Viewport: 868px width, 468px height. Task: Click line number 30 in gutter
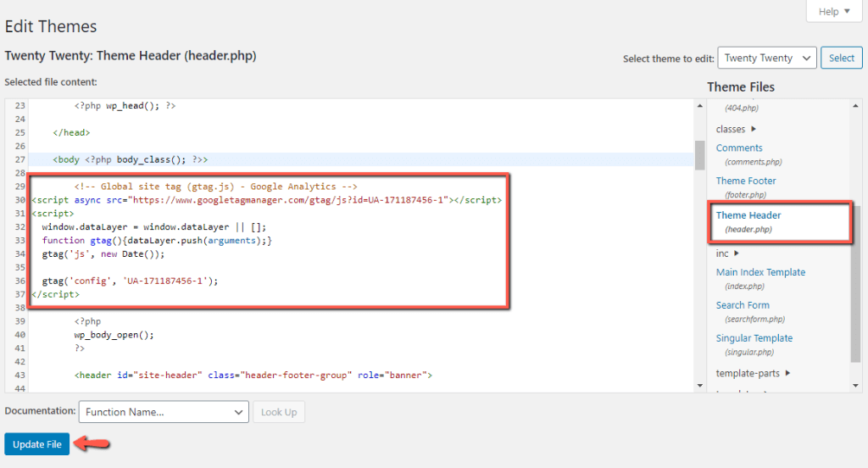(20, 200)
